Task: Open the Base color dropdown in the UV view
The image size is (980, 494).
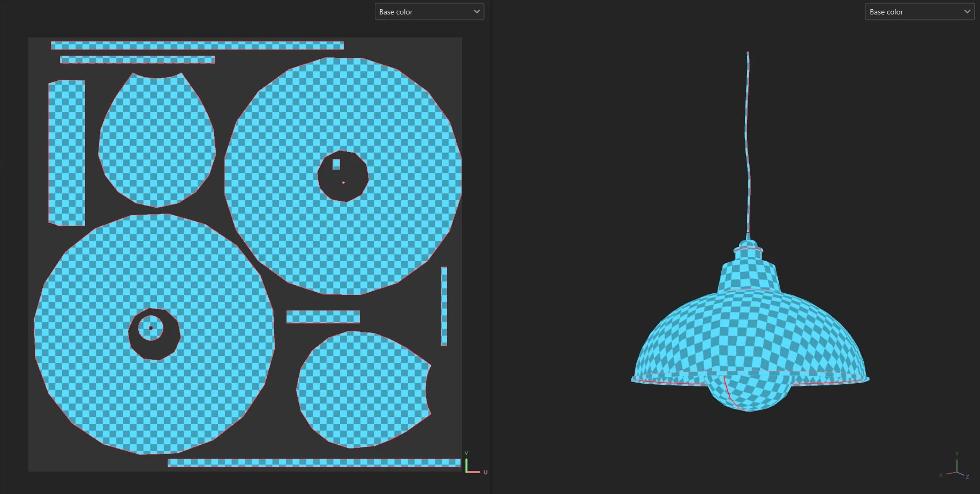Action: 429,12
